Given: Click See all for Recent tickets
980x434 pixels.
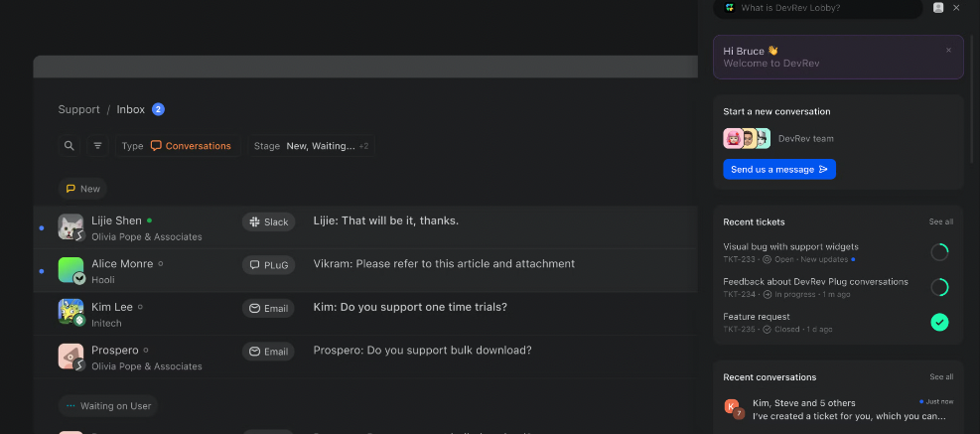Looking at the screenshot, I should coord(940,221).
